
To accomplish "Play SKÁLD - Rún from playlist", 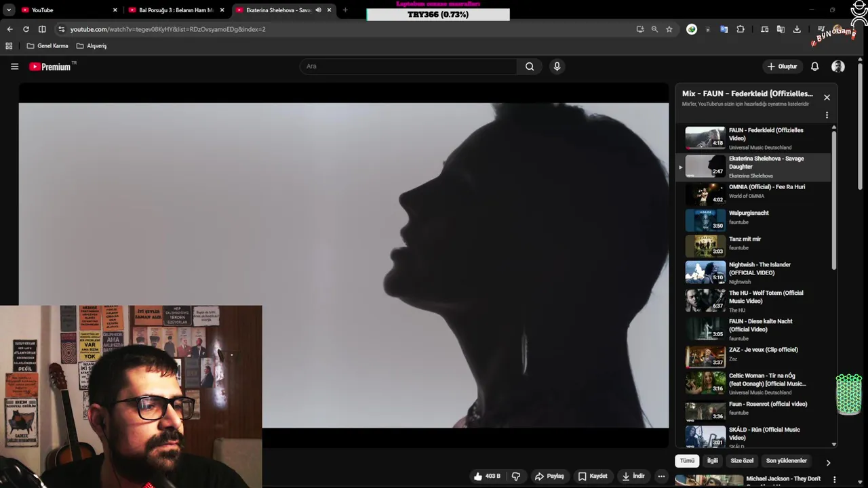I will click(753, 436).
